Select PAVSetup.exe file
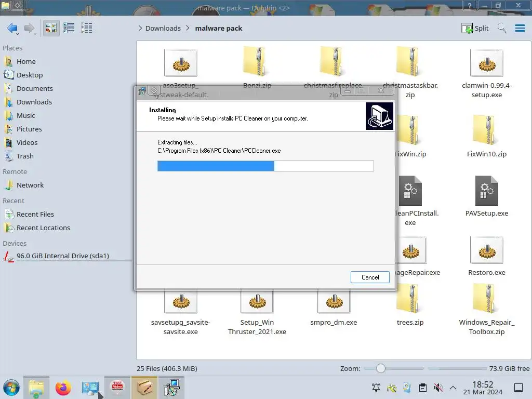532x399 pixels. (486, 196)
